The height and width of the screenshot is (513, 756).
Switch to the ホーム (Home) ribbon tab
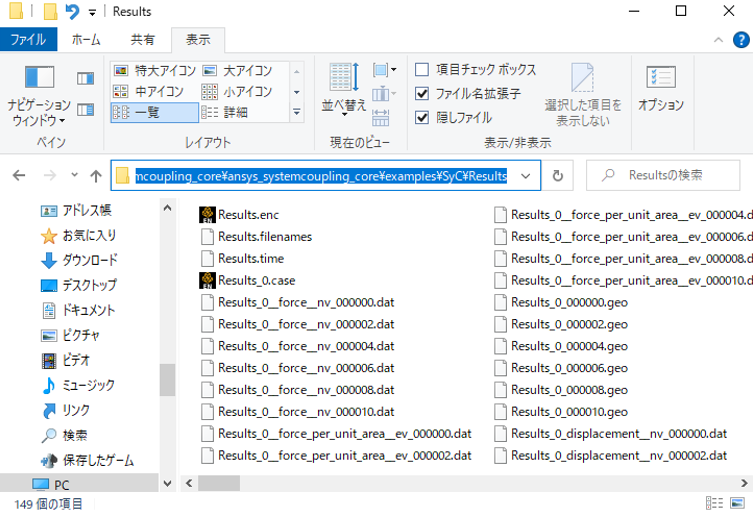pyautogui.click(x=85, y=40)
